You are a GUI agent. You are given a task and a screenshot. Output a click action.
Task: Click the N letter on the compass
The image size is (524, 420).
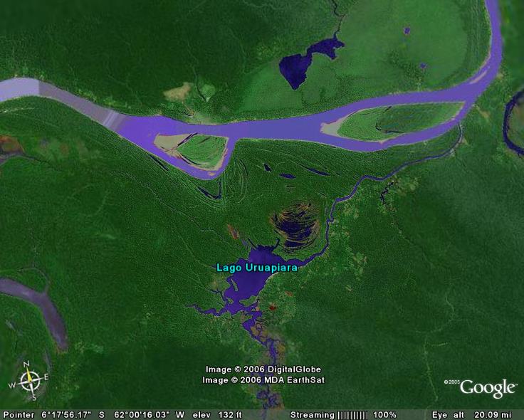(26, 364)
